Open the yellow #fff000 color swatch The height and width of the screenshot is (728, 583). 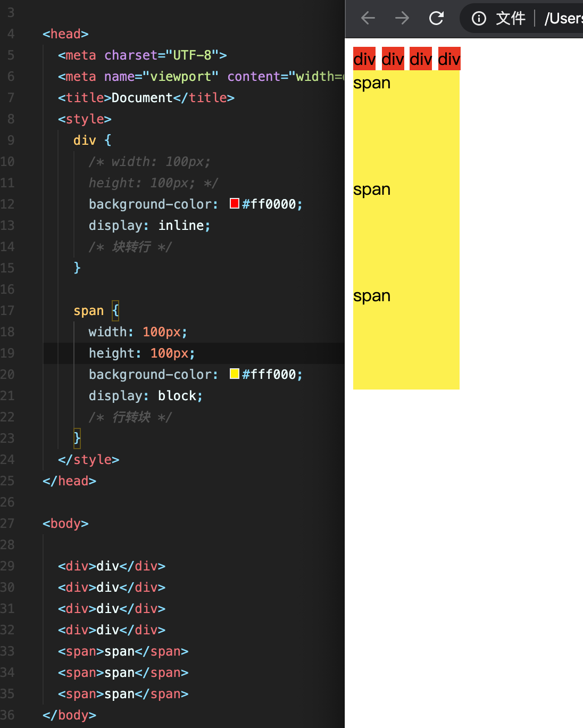[x=234, y=374]
